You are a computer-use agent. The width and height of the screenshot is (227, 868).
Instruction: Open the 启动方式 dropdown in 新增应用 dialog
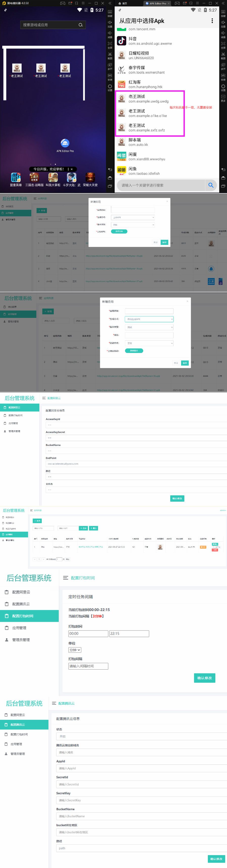pos(149,343)
